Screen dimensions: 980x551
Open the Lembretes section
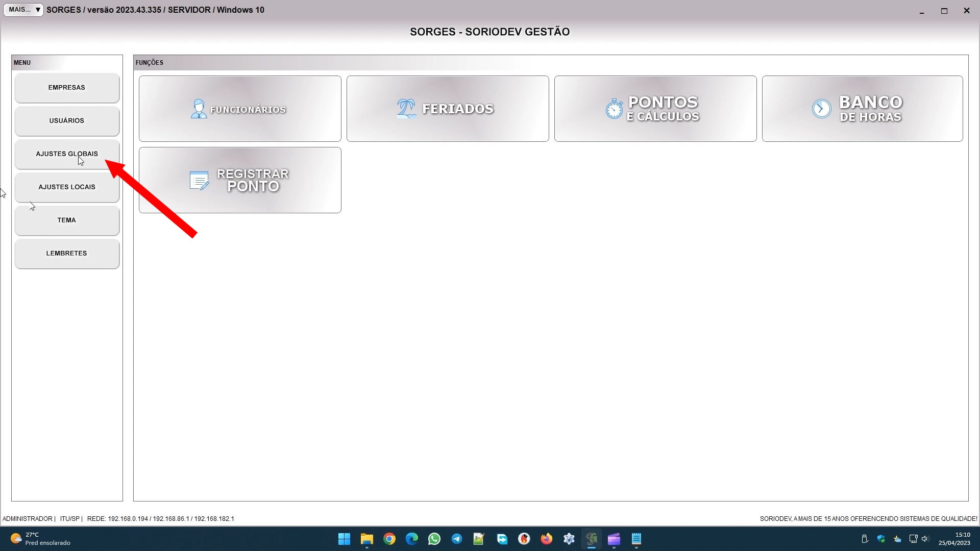(x=67, y=254)
